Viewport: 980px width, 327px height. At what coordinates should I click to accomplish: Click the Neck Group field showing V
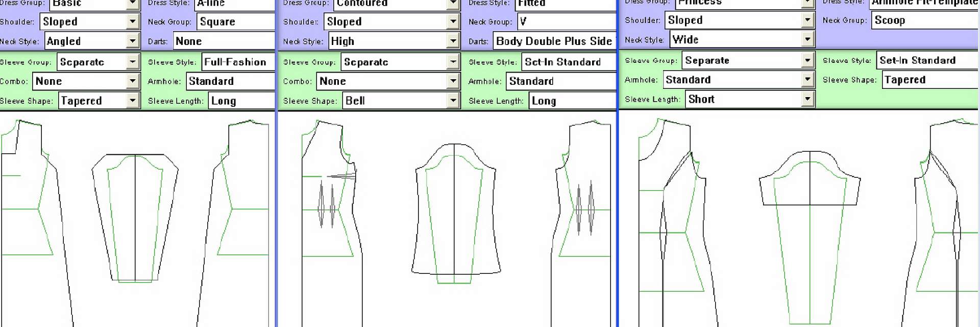[567, 22]
